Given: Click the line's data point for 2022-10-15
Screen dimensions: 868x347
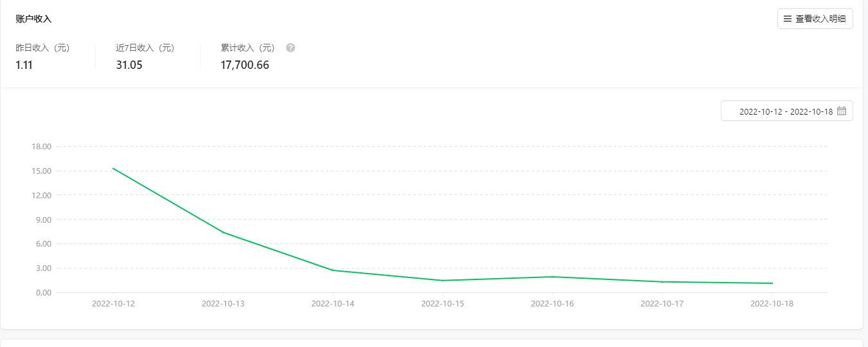Looking at the screenshot, I should coord(442,281).
